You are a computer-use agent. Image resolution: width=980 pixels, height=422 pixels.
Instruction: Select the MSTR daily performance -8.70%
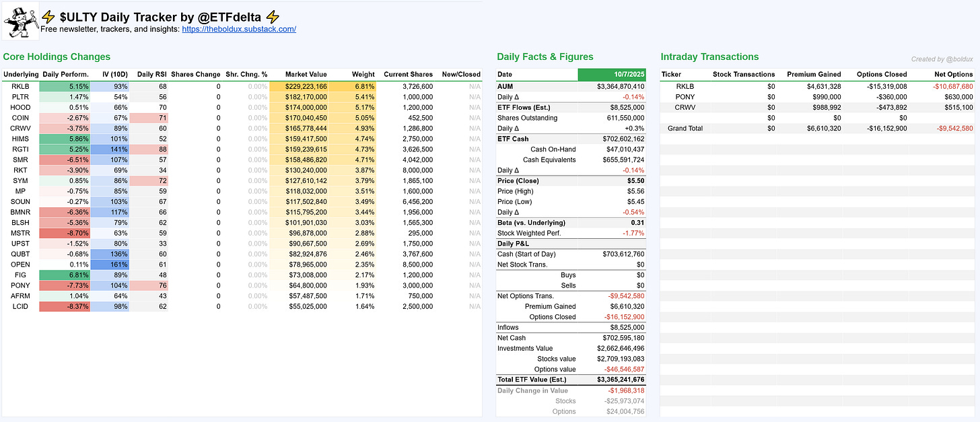tap(65, 233)
